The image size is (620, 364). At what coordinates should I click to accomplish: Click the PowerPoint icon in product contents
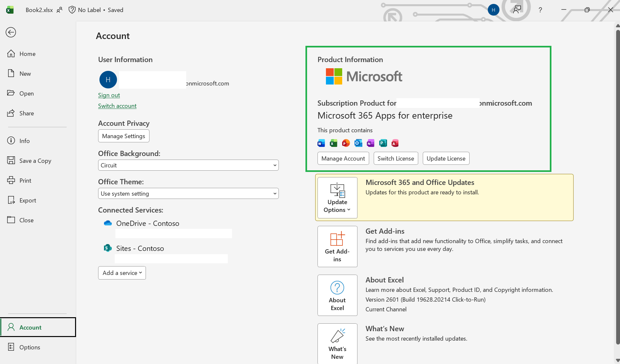coord(346,143)
